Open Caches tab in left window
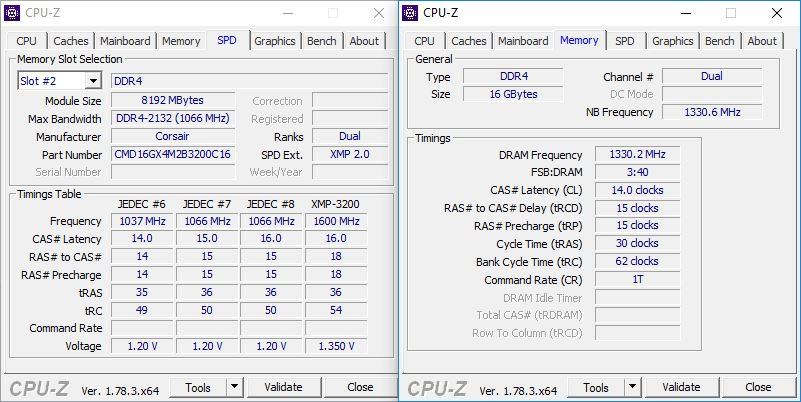 pyautogui.click(x=70, y=41)
